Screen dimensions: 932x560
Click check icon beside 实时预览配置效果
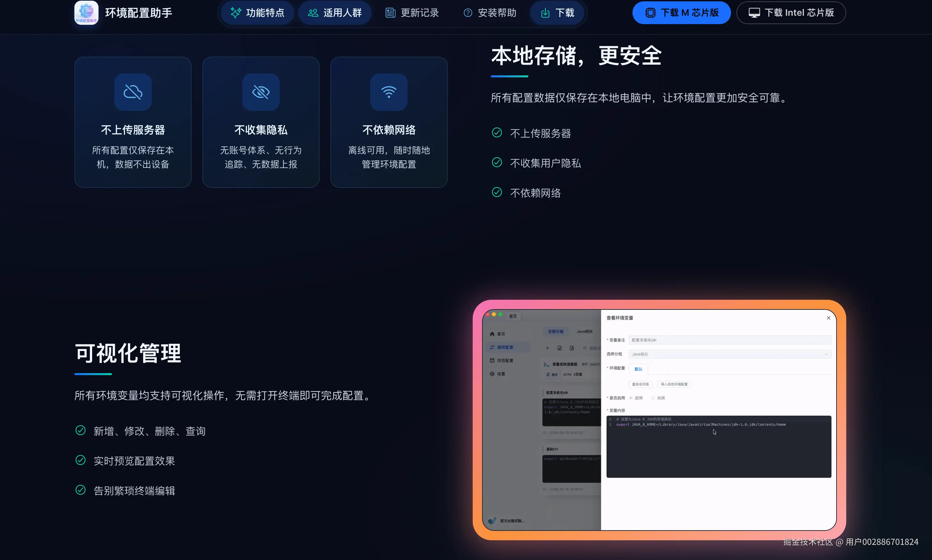(x=80, y=461)
